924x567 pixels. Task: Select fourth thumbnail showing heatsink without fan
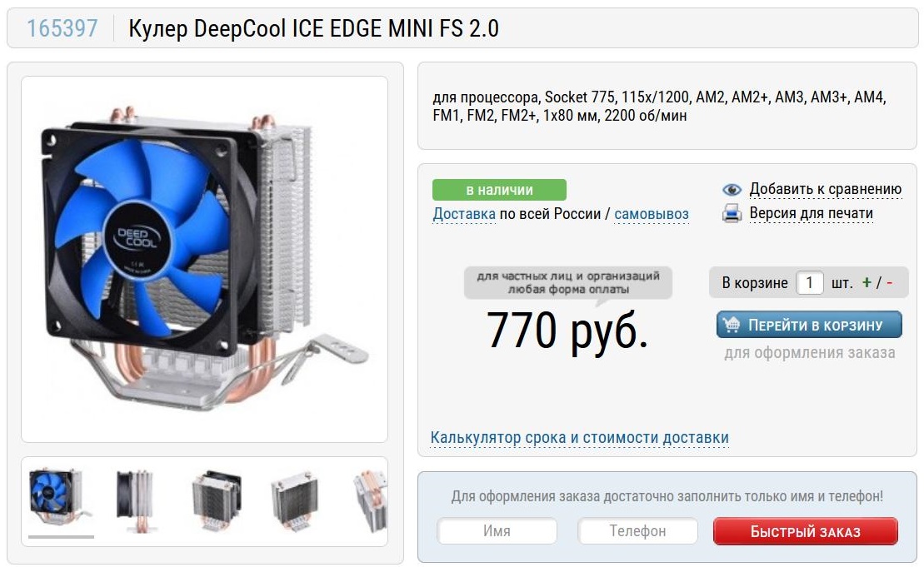click(x=295, y=501)
